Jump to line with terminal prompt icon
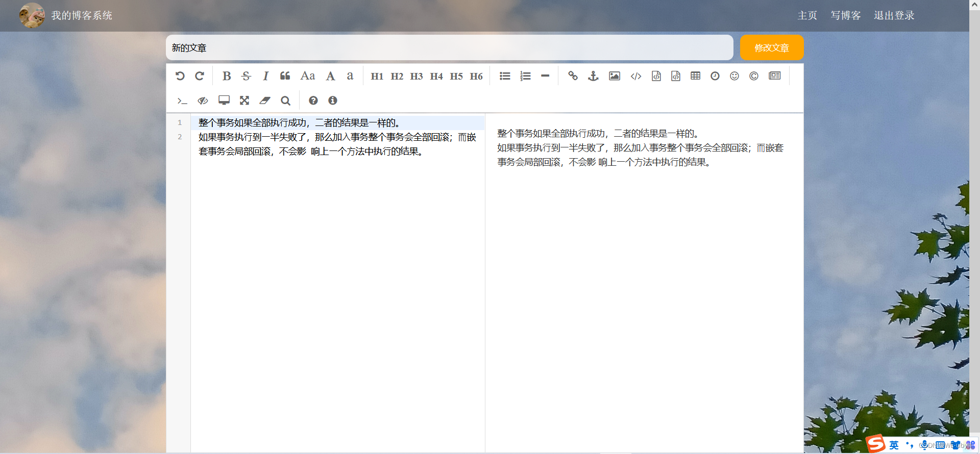Image resolution: width=980 pixels, height=454 pixels. [182, 100]
